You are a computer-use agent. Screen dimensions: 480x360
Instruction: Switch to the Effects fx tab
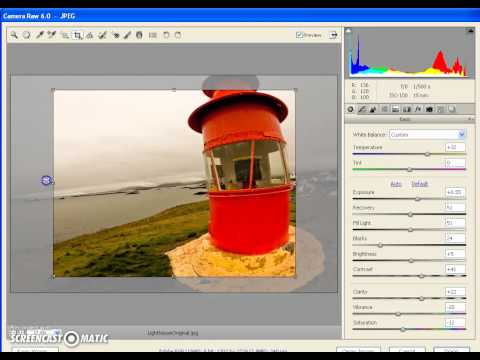(x=418, y=109)
